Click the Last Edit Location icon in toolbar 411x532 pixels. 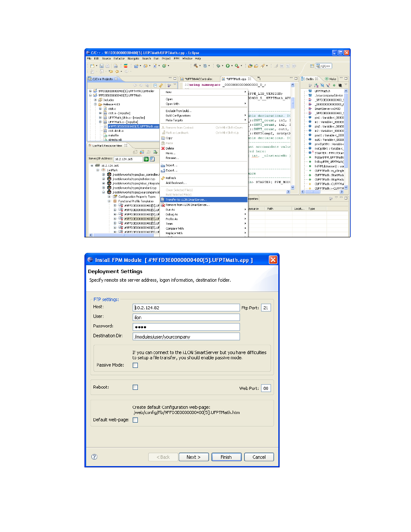111,72
